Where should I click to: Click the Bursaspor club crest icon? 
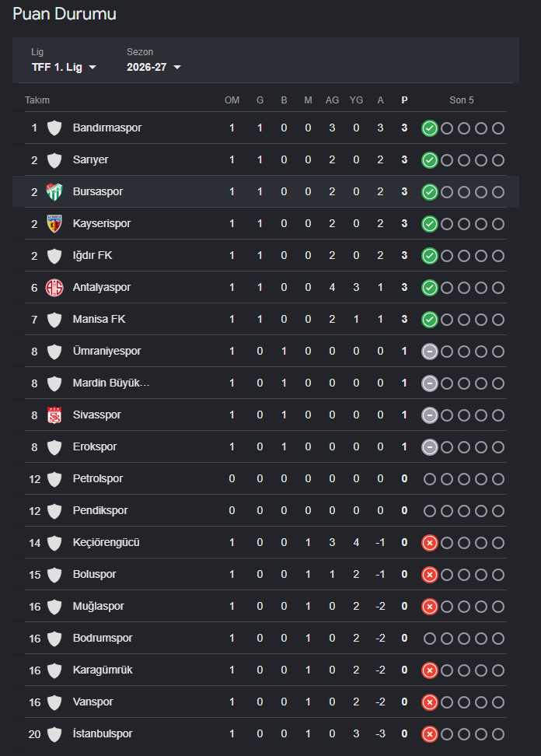click(x=54, y=192)
